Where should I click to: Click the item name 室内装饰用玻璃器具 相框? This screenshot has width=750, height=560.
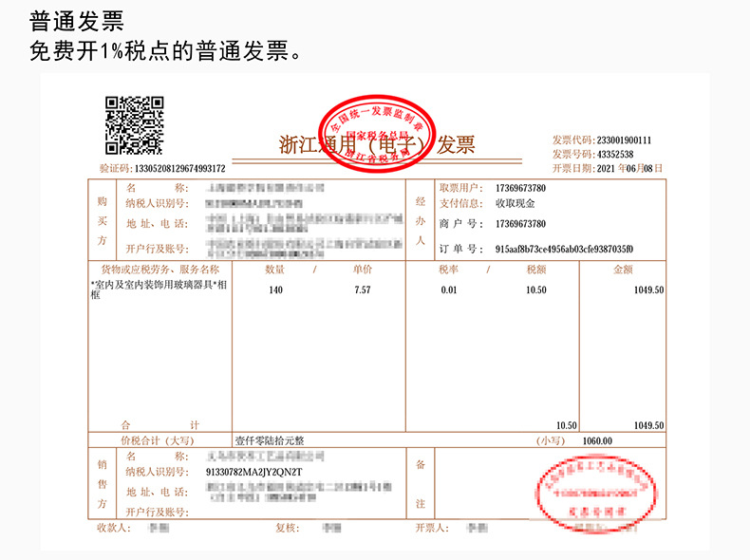click(x=159, y=289)
